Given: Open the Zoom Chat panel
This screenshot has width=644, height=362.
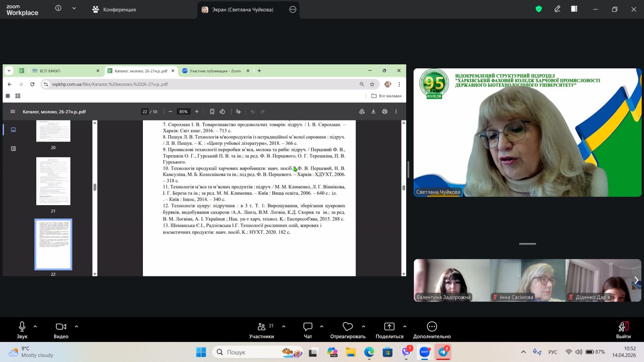Looking at the screenshot, I should tap(308, 330).
